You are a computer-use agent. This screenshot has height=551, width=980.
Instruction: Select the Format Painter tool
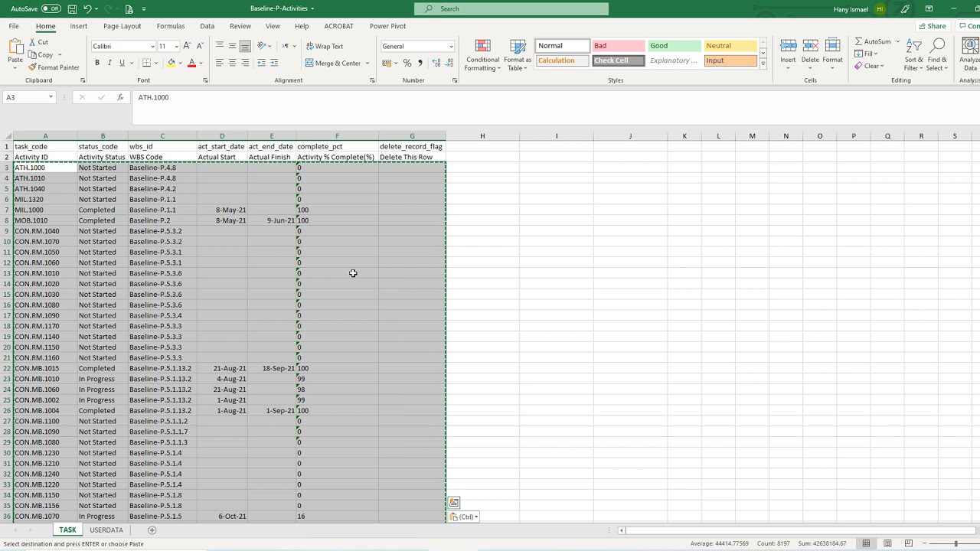(x=54, y=67)
